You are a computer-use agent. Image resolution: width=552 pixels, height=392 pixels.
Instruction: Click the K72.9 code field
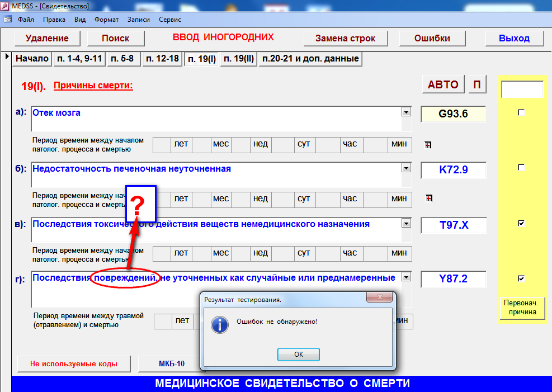[x=453, y=169]
